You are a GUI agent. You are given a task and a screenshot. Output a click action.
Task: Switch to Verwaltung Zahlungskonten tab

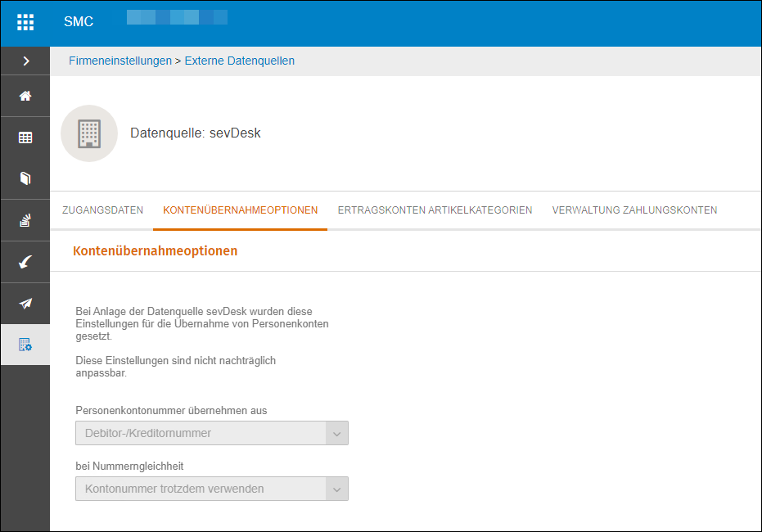point(634,210)
